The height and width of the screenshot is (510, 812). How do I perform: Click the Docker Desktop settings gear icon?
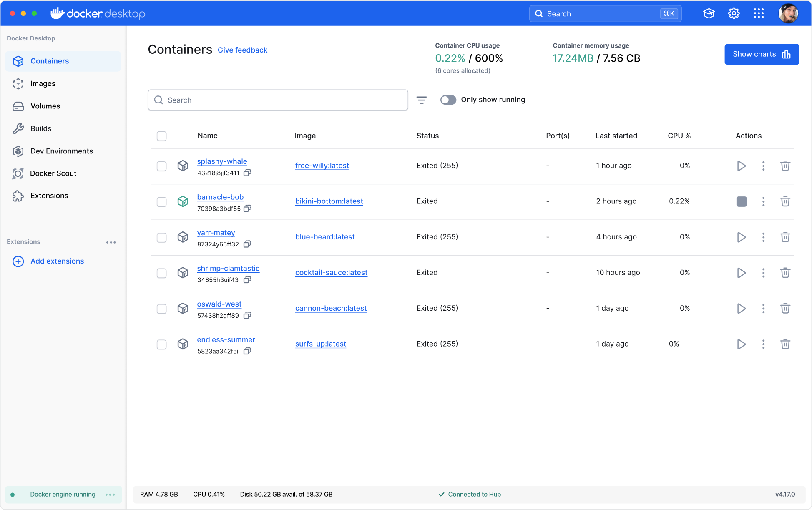[x=734, y=13]
